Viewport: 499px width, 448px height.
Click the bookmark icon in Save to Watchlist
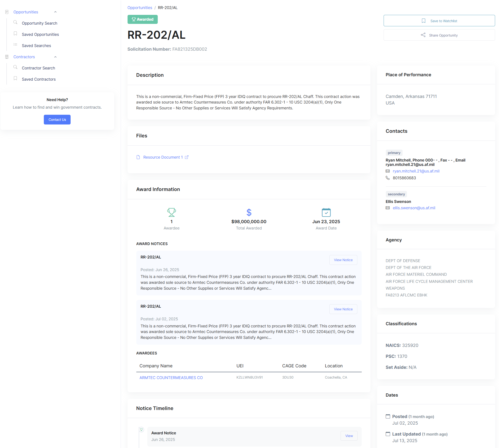coord(424,21)
